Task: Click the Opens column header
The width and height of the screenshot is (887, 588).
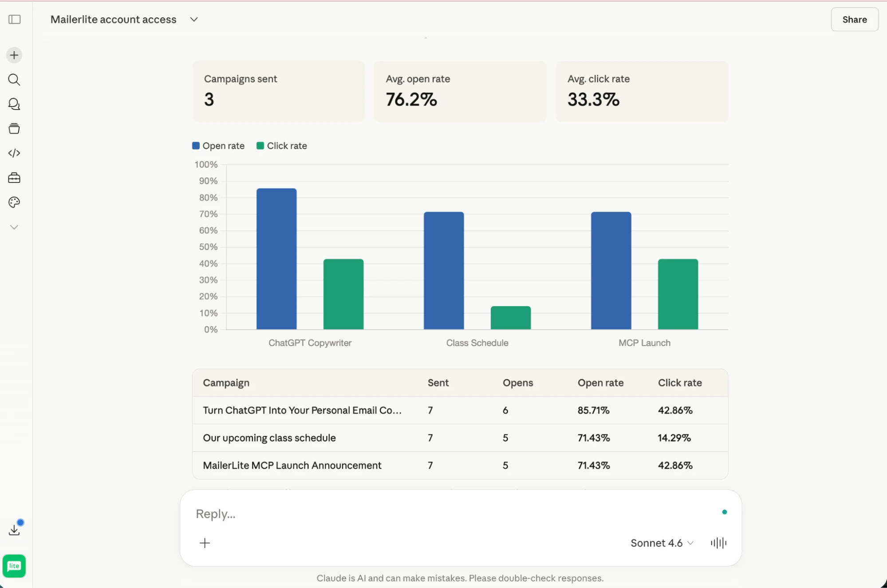Action: point(518,383)
